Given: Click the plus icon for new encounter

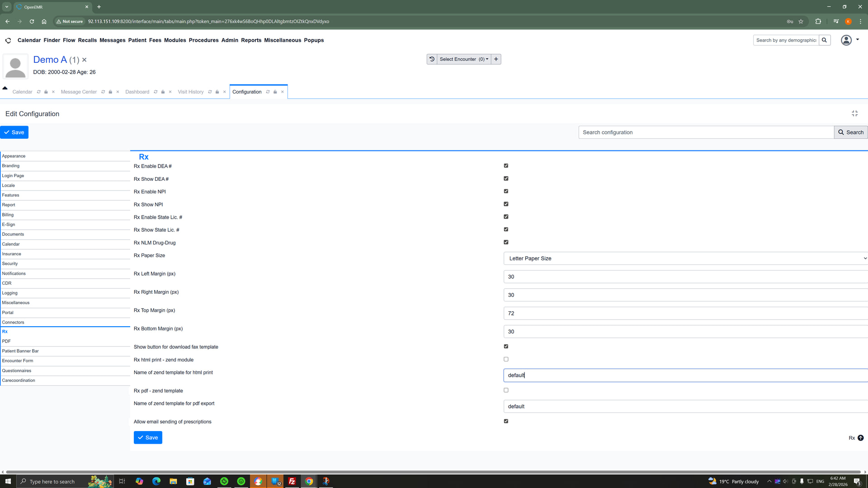Looking at the screenshot, I should tap(496, 59).
